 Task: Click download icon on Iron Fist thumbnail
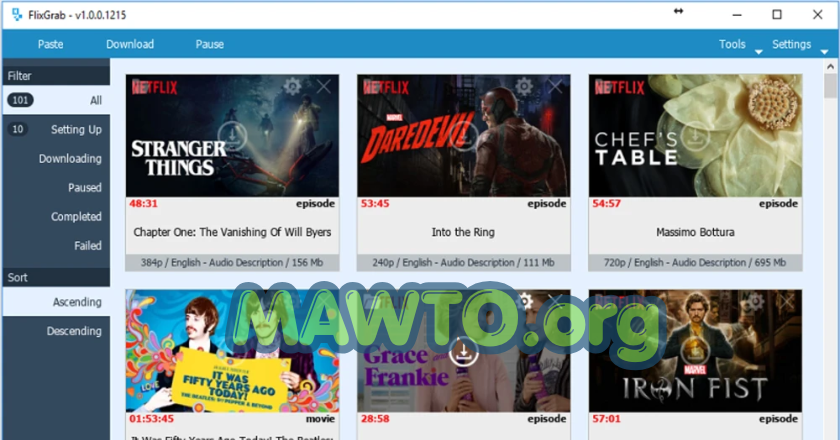[x=695, y=352]
